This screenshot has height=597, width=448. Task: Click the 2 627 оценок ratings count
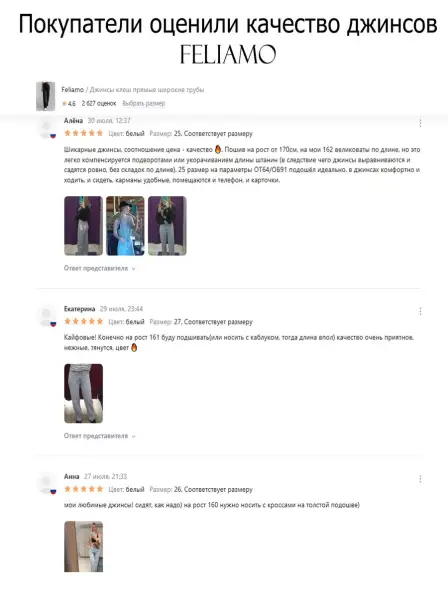(x=99, y=103)
